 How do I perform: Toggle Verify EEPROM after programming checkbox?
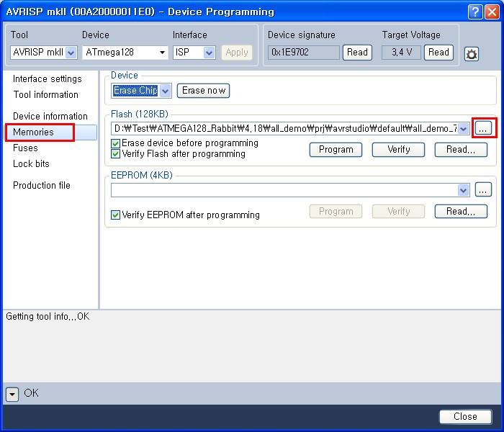(116, 215)
